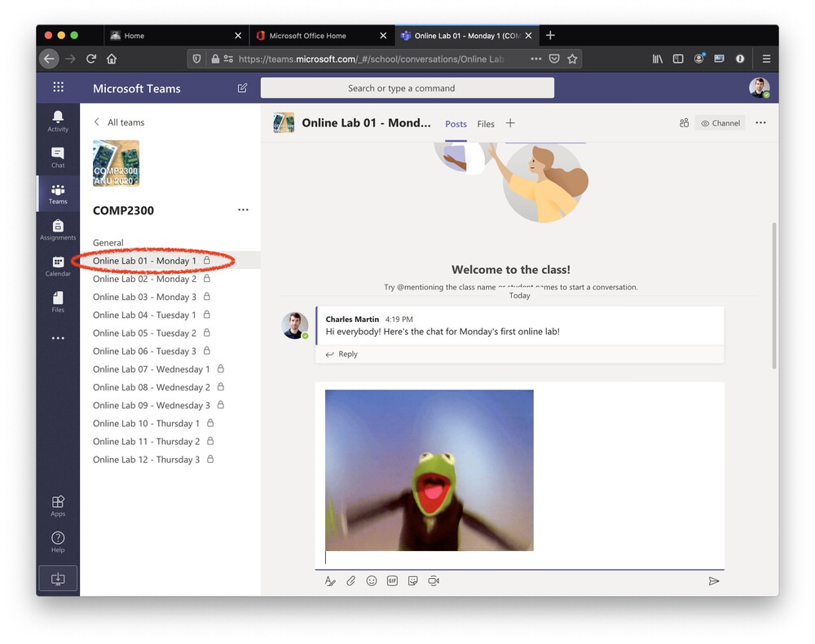Toggle the Channel notifications button
815x644 pixels.
(720, 123)
